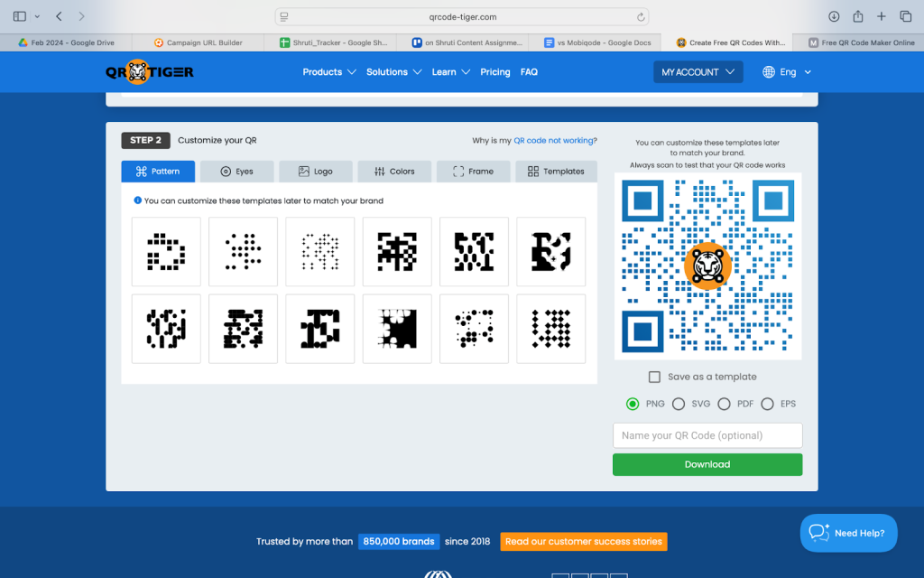Select the Frame tab
The image size is (924, 578).
(473, 172)
